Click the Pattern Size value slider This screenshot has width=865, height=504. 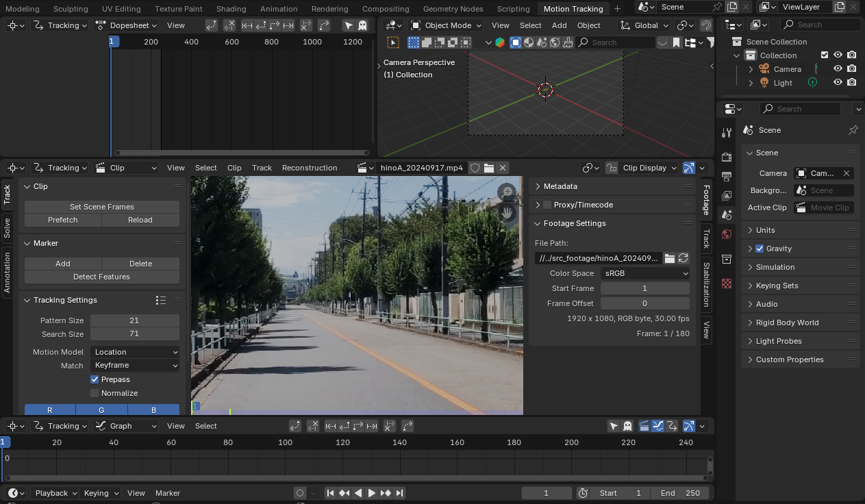coord(134,320)
